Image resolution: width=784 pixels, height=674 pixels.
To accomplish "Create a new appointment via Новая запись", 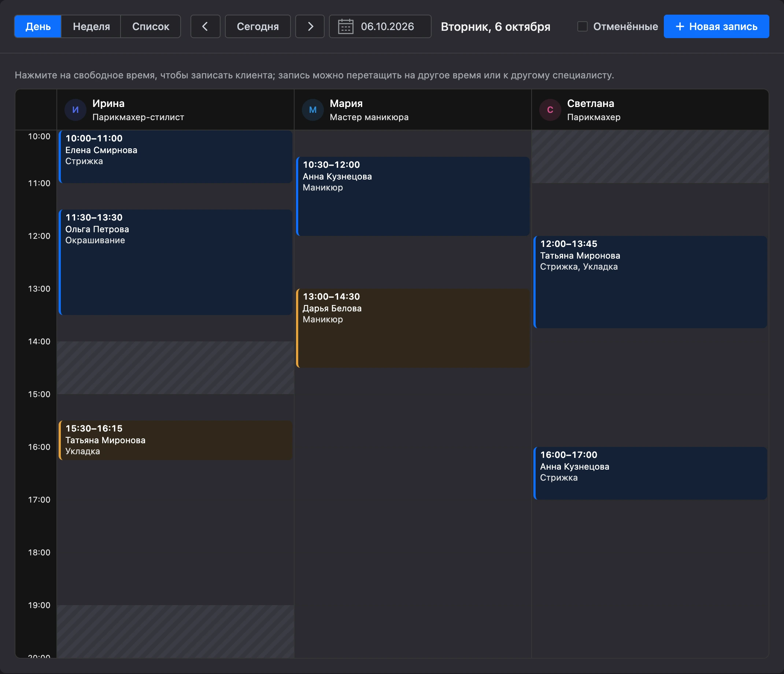I will pos(716,26).
